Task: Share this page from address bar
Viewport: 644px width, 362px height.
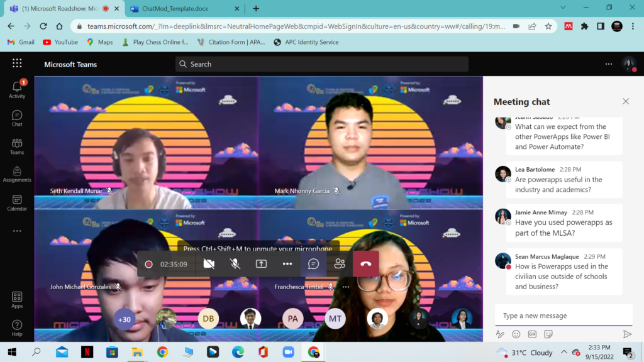Action: (532, 26)
